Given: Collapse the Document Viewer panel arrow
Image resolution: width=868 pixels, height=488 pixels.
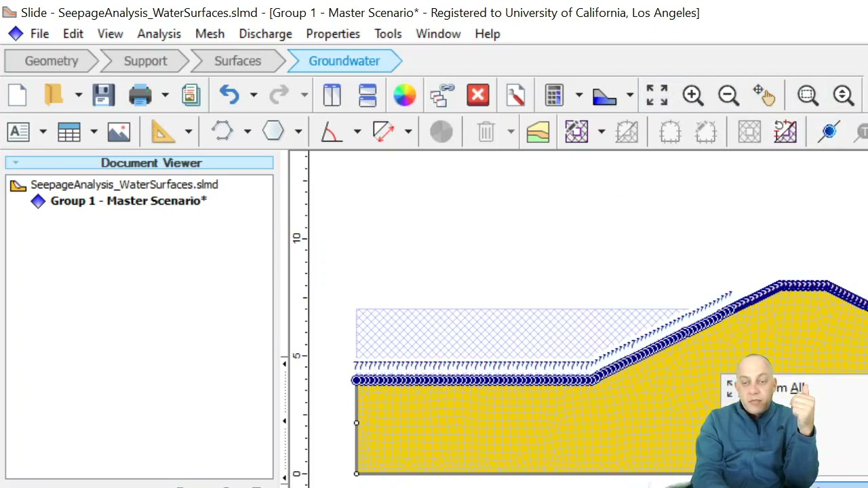Looking at the screenshot, I should (15, 163).
